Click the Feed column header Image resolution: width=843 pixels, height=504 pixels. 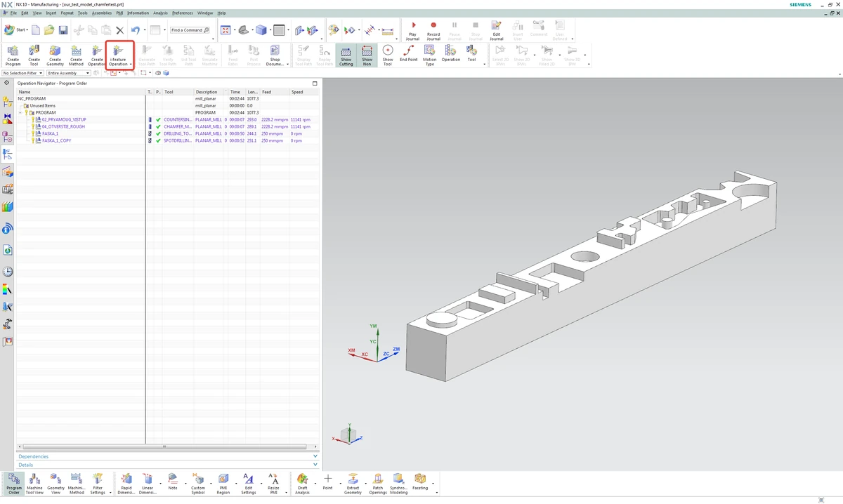point(275,92)
